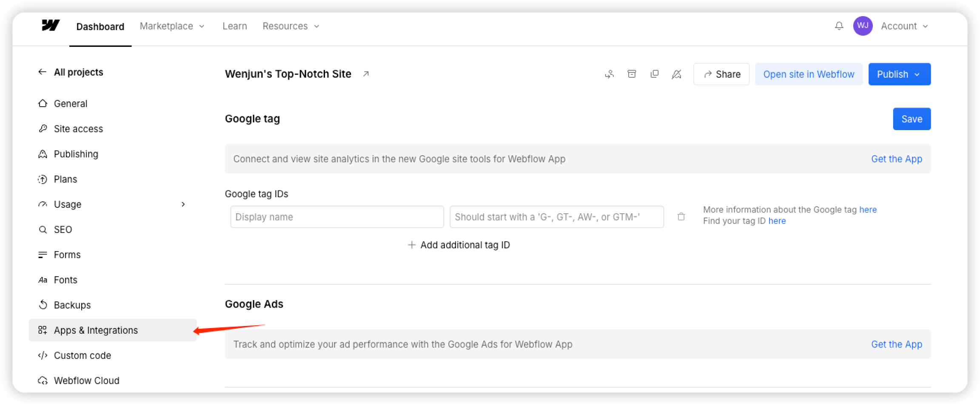Click Add additional tag ID
This screenshot has height=405, width=980.
[459, 245]
